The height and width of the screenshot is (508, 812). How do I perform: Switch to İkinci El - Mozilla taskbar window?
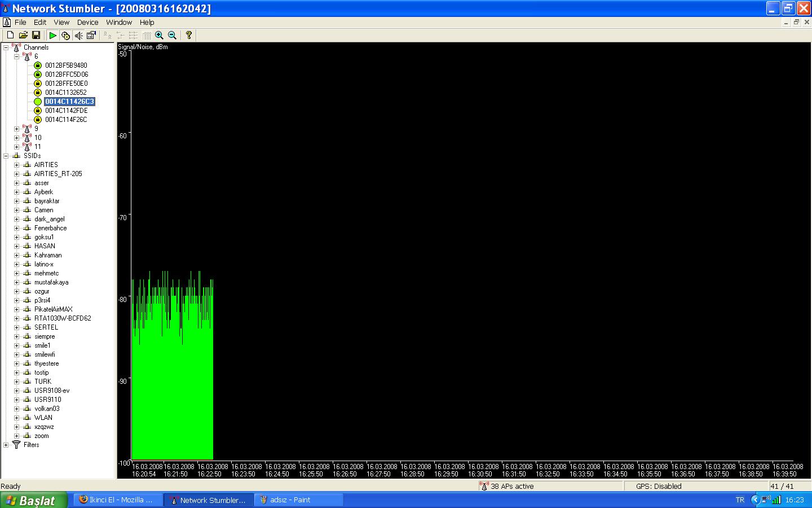pyautogui.click(x=117, y=500)
